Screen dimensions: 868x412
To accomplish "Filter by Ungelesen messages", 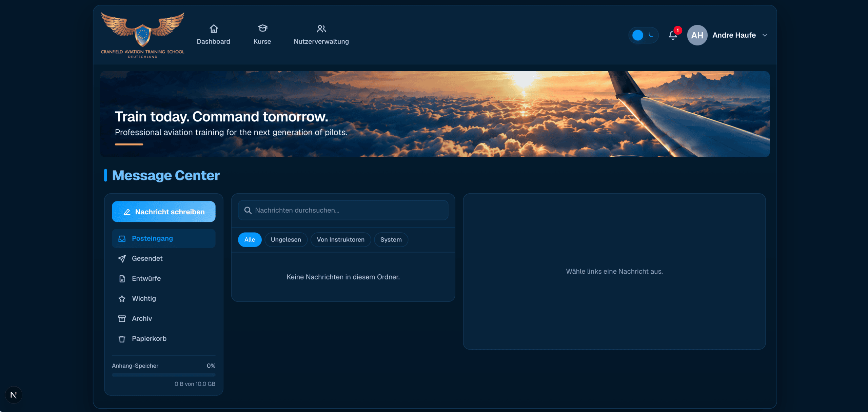I will pos(286,240).
